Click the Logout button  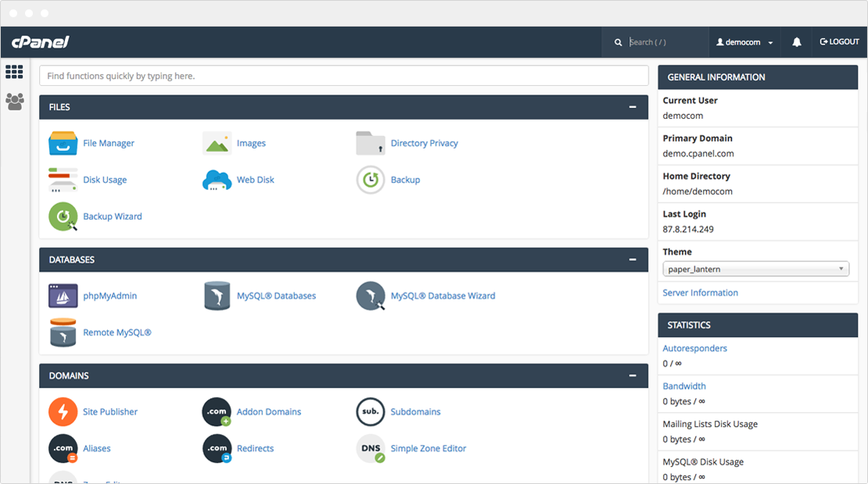[x=839, y=42]
